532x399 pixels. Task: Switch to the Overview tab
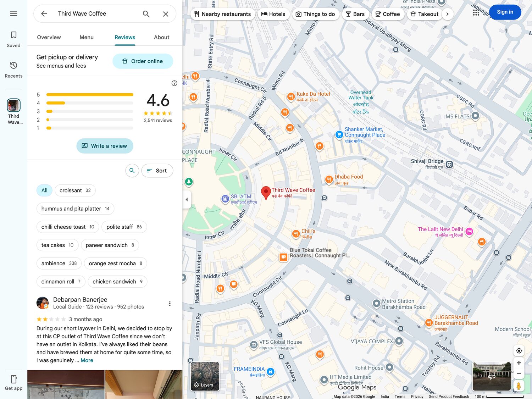(49, 37)
